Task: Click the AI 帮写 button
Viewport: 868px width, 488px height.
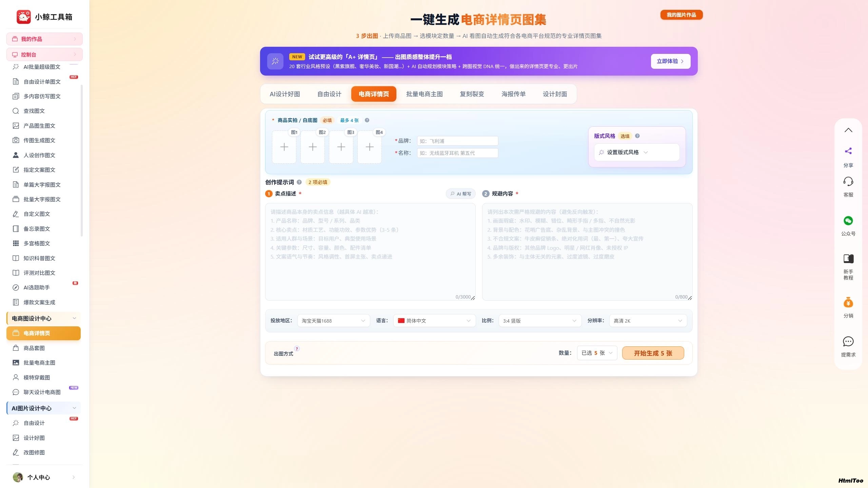Action: pyautogui.click(x=460, y=194)
